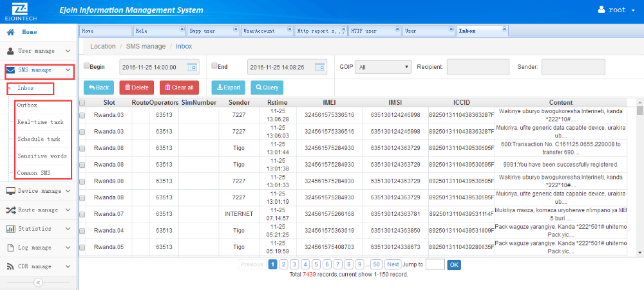
Task: Collapse the sidebar with double-arrow icon
Action: coord(38,283)
